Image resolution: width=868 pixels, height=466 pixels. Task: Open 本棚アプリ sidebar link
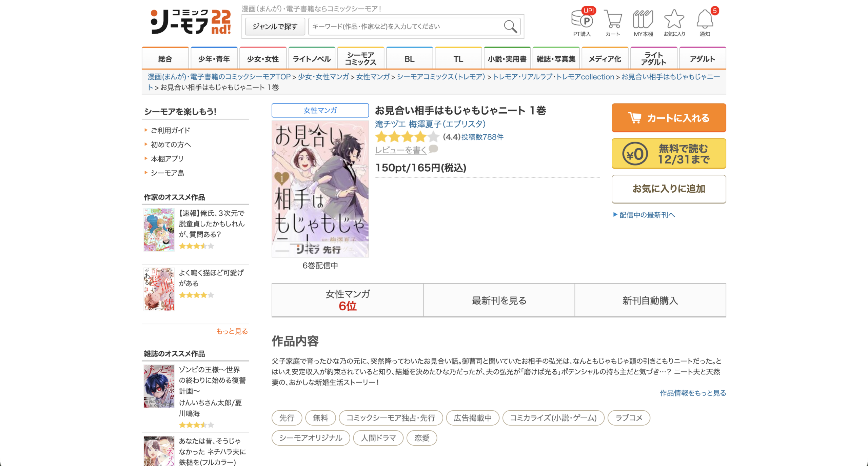click(x=167, y=159)
